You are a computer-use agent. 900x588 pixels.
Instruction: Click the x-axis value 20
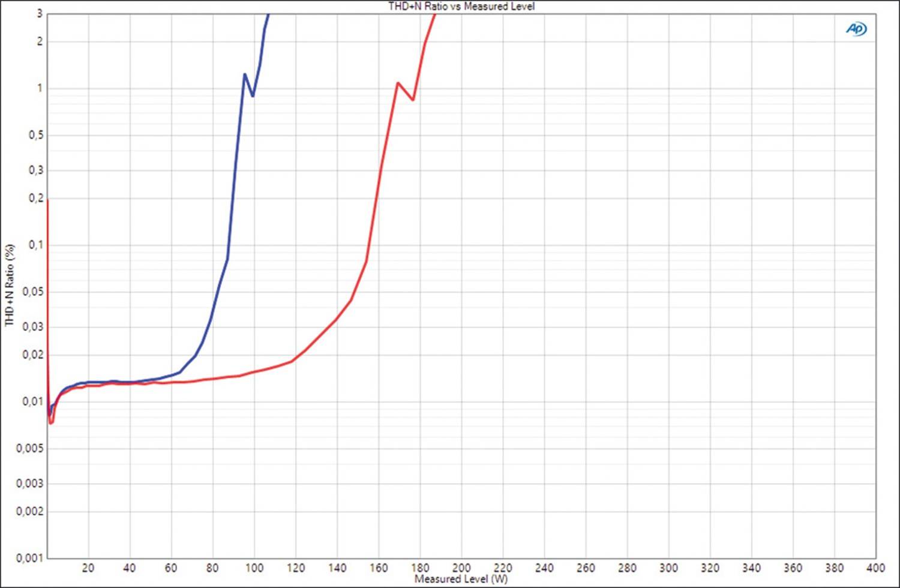88,568
